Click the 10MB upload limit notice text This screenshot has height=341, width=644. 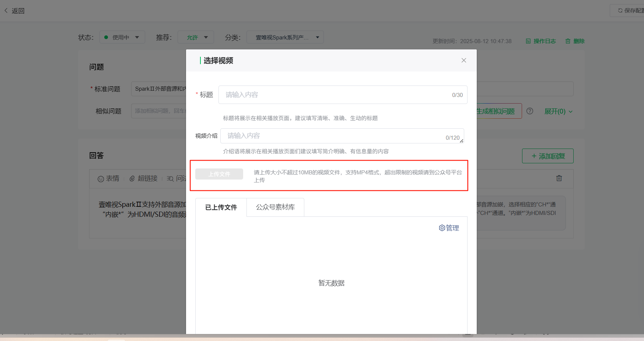[358, 176]
